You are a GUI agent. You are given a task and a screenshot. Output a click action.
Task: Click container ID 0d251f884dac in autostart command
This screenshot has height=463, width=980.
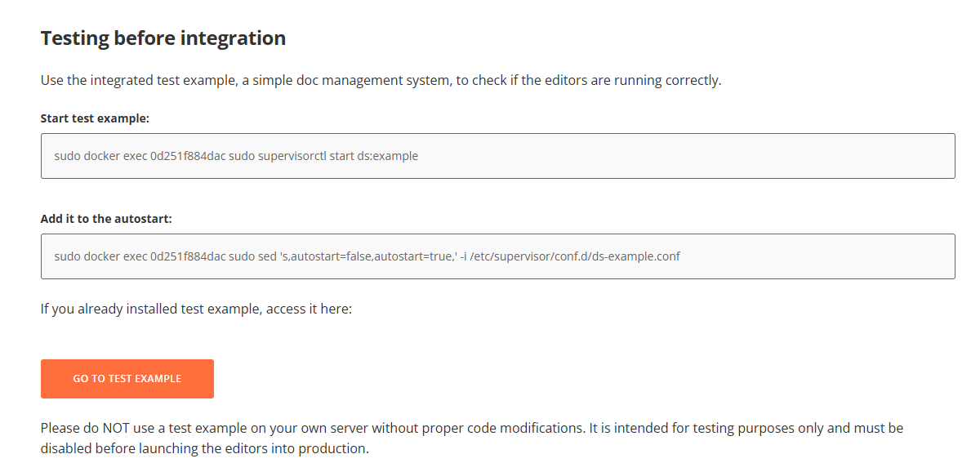coord(188,256)
